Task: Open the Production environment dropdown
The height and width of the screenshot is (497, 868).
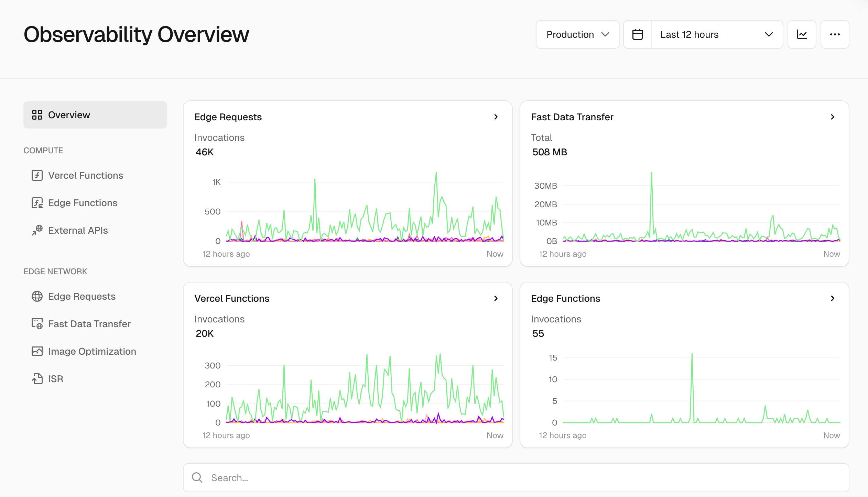Action: point(577,34)
